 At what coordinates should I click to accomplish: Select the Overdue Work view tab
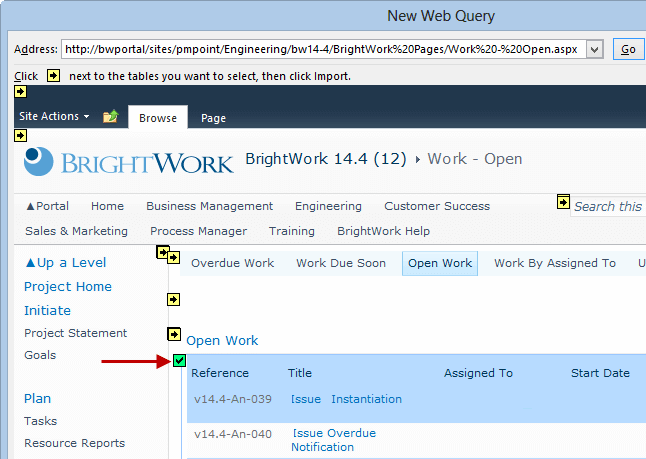point(232,263)
